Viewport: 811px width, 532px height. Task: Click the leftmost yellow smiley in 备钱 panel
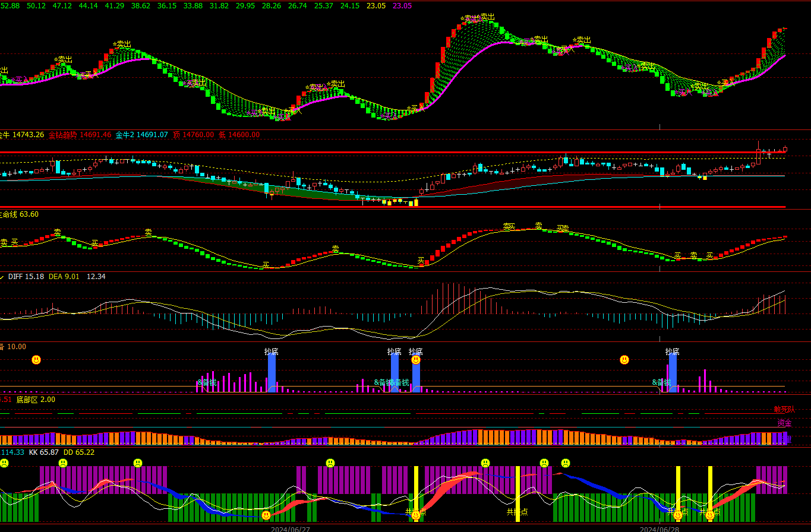point(36,360)
